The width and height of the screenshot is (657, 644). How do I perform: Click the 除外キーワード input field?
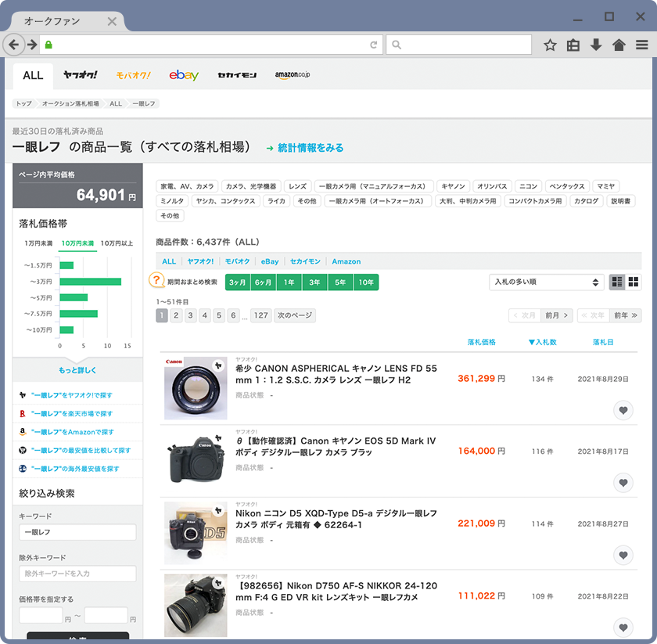(77, 574)
